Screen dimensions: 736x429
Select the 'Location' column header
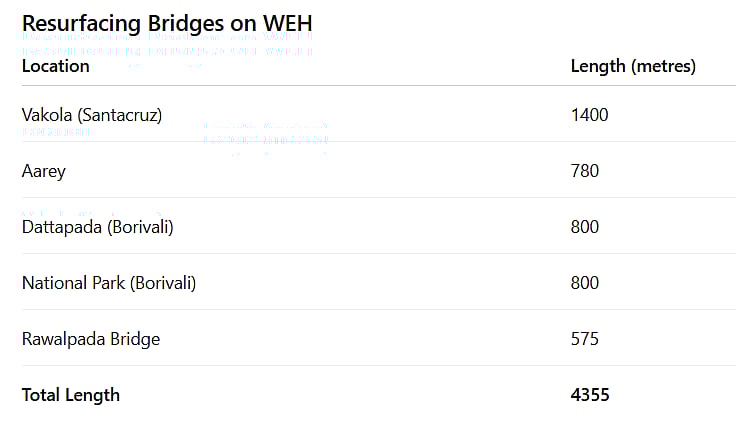(55, 66)
